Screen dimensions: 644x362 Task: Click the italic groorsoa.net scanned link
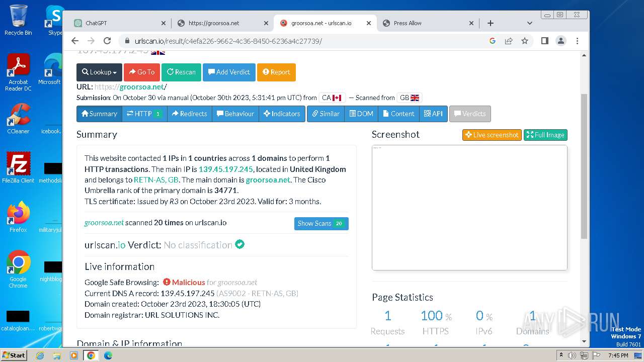point(104,222)
